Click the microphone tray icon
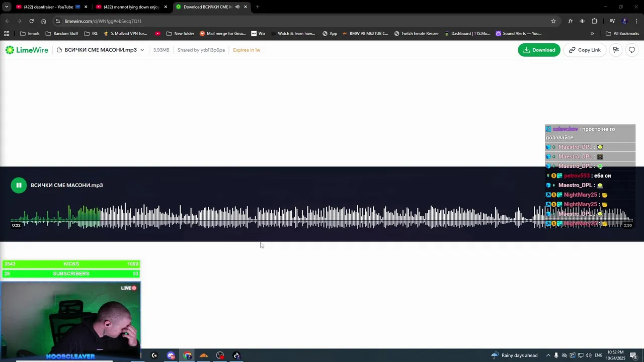 tap(556, 355)
